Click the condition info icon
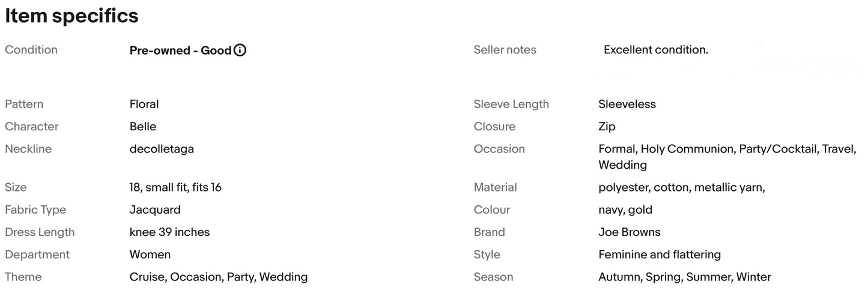Image resolution: width=868 pixels, height=302 pixels. pyautogui.click(x=240, y=50)
